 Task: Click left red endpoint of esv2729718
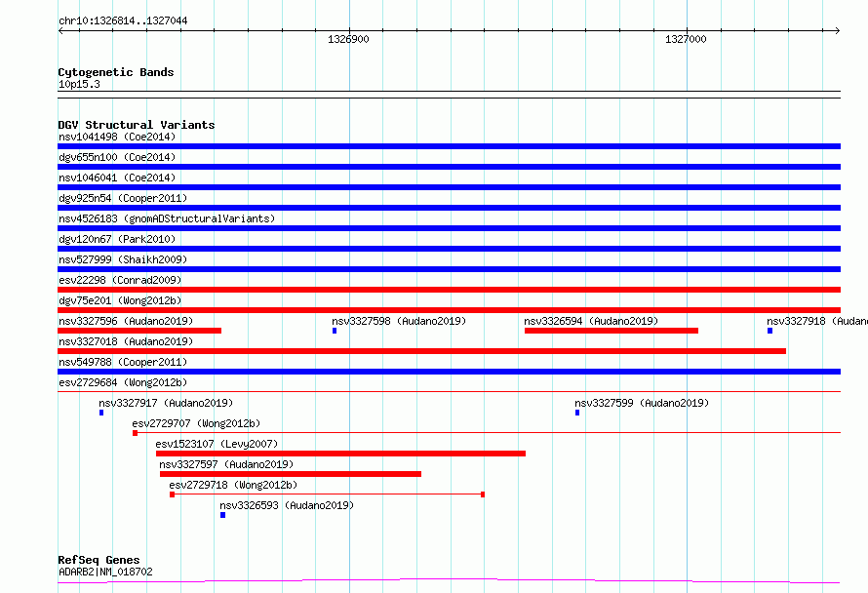[x=173, y=494]
